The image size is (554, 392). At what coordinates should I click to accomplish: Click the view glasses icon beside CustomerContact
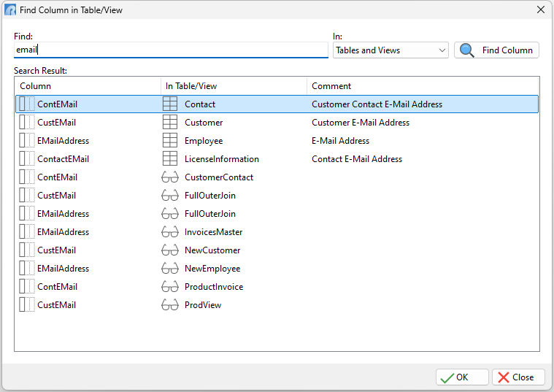(169, 177)
